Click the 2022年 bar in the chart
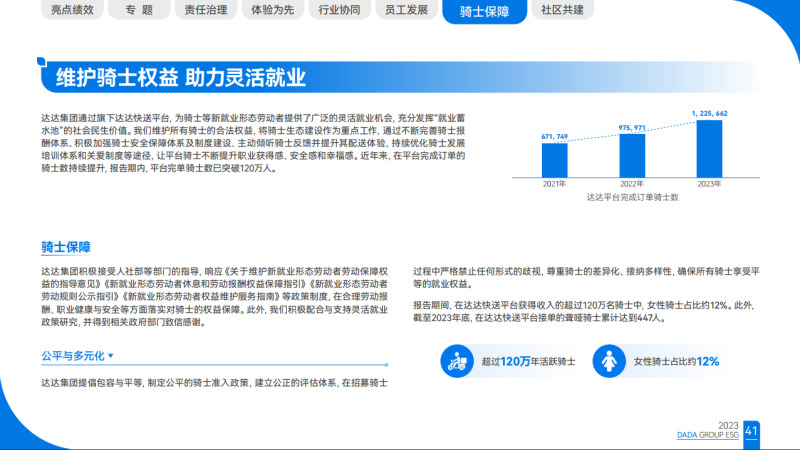 coord(632,156)
